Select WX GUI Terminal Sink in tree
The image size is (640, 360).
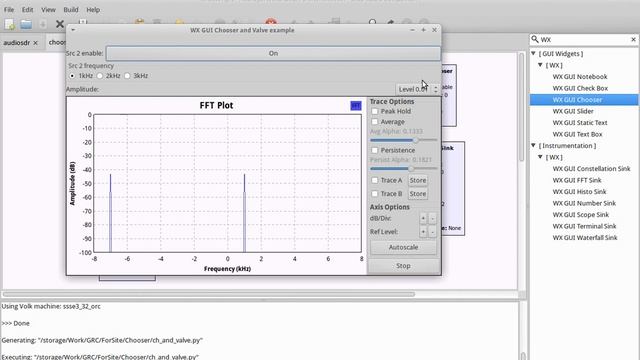click(x=584, y=226)
